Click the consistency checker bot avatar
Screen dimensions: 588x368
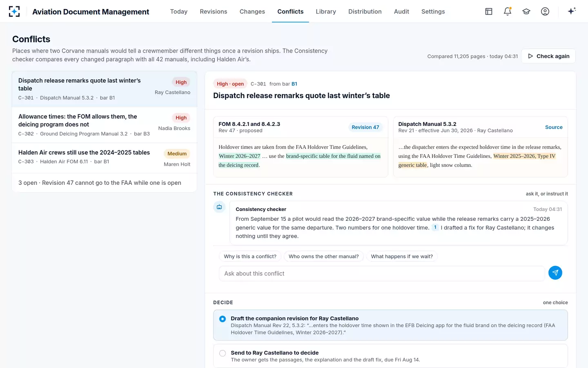(219, 207)
